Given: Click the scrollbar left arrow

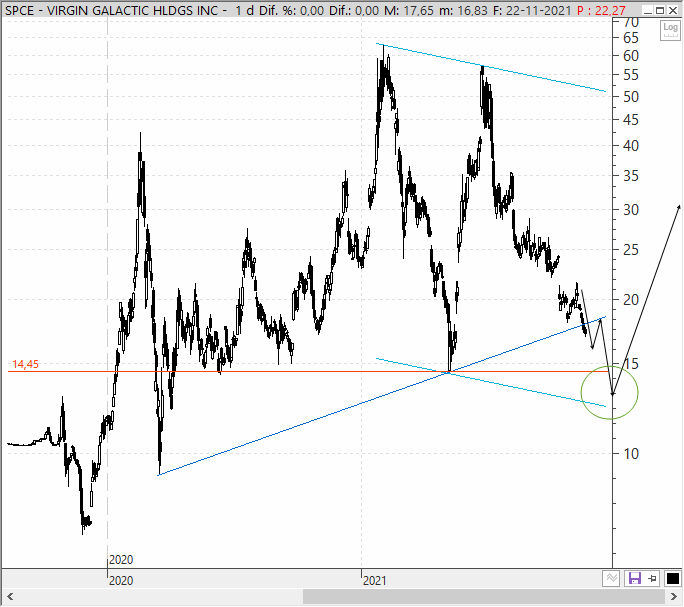Looking at the screenshot, I should [x=10, y=596].
